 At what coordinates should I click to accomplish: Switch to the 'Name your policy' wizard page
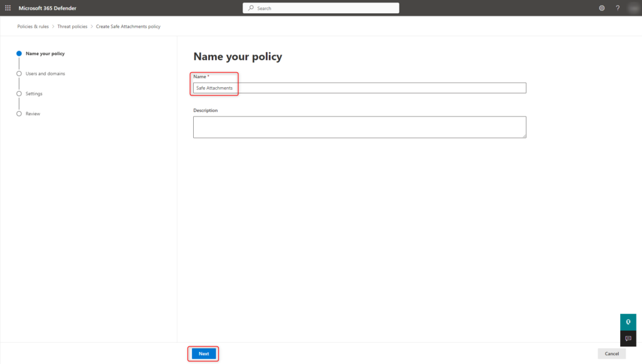(45, 53)
